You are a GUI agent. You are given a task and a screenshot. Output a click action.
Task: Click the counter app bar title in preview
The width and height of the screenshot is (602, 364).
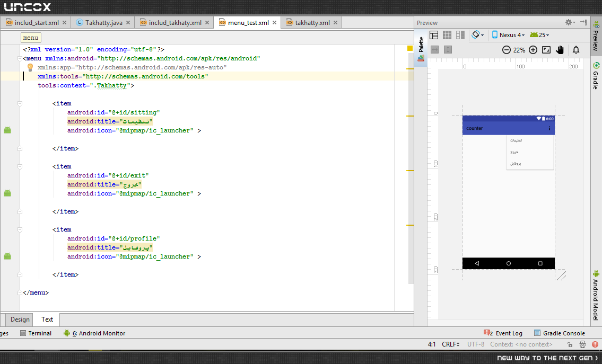[475, 128]
